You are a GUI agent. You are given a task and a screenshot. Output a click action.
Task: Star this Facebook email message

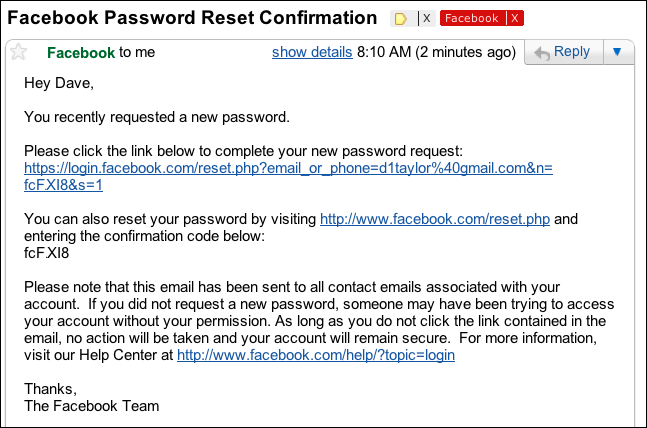18,52
